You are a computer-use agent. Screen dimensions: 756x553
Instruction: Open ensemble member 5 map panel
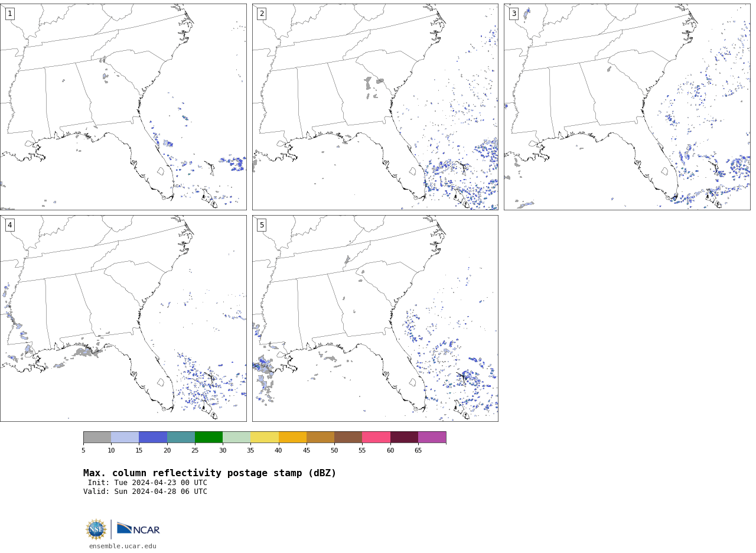point(375,318)
